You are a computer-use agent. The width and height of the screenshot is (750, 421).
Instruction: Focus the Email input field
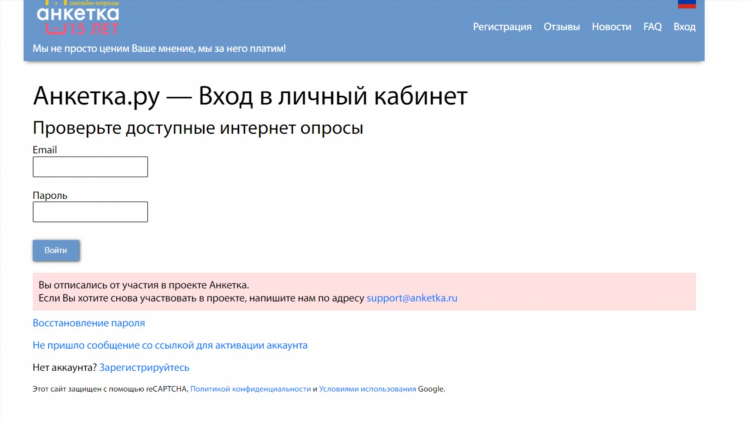(x=90, y=166)
